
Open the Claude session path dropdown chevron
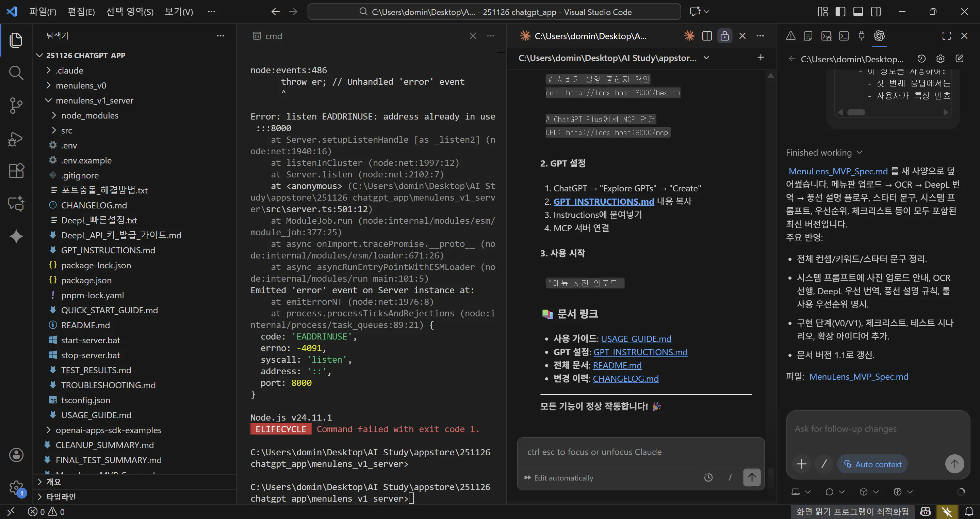point(706,58)
